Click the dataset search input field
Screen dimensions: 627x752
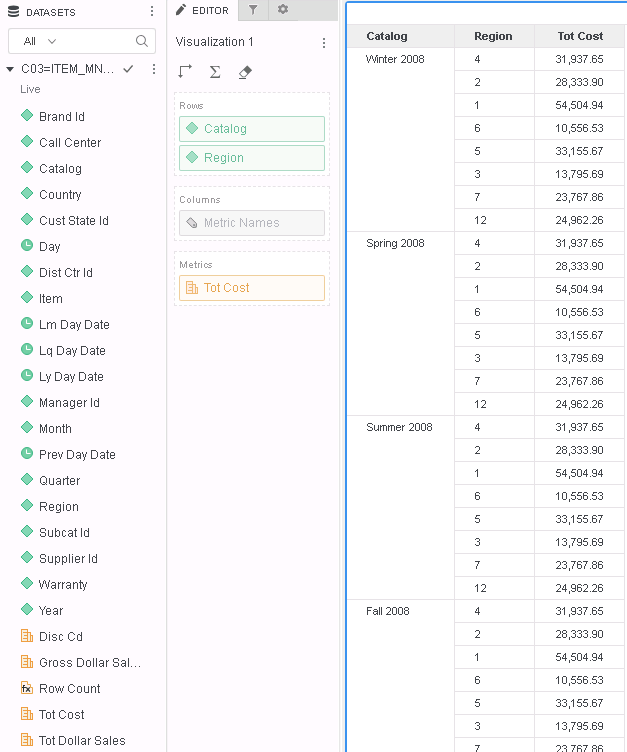[x=82, y=41]
